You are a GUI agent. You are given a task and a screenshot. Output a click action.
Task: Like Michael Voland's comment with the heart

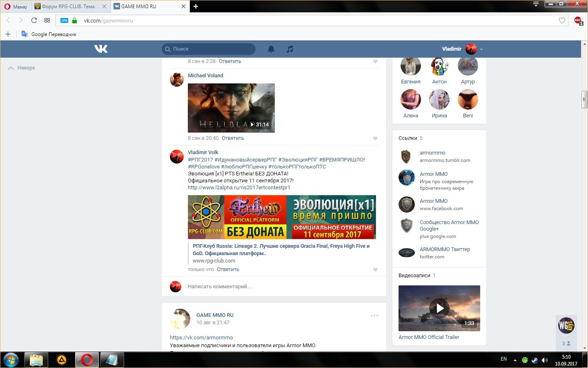375,138
